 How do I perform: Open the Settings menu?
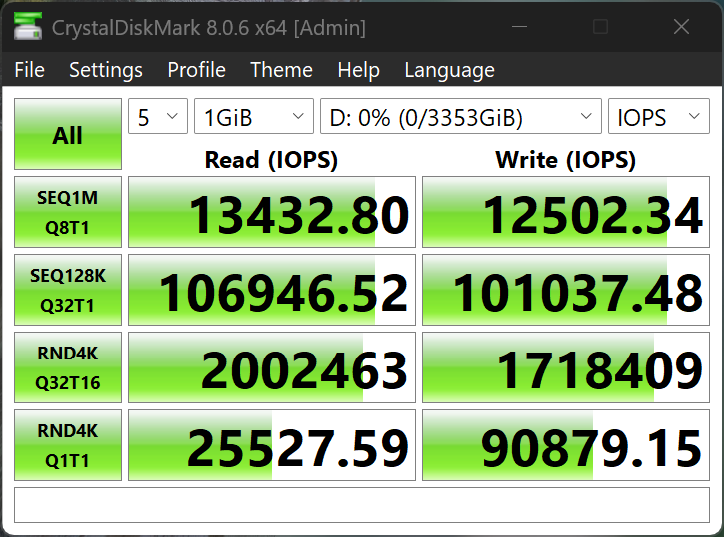[x=106, y=70]
